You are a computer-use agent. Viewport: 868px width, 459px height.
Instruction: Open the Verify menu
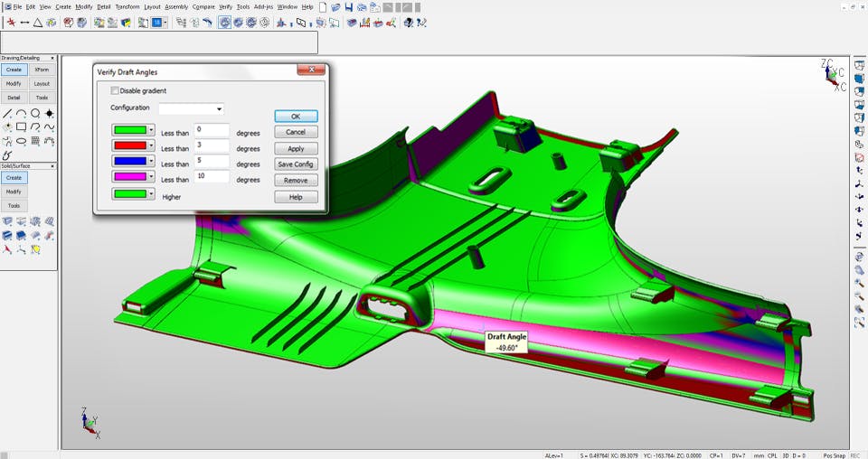[x=225, y=7]
